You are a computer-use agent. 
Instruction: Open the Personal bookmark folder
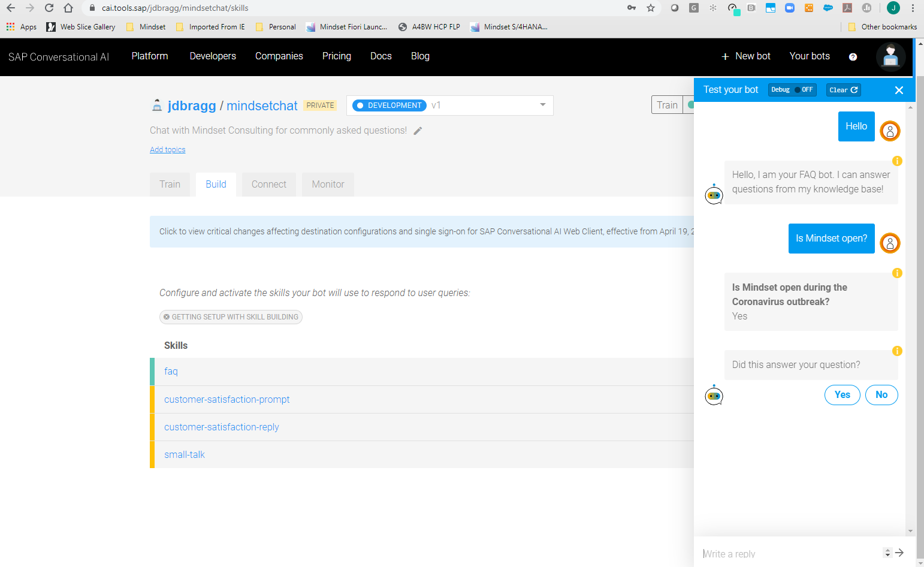click(x=276, y=27)
